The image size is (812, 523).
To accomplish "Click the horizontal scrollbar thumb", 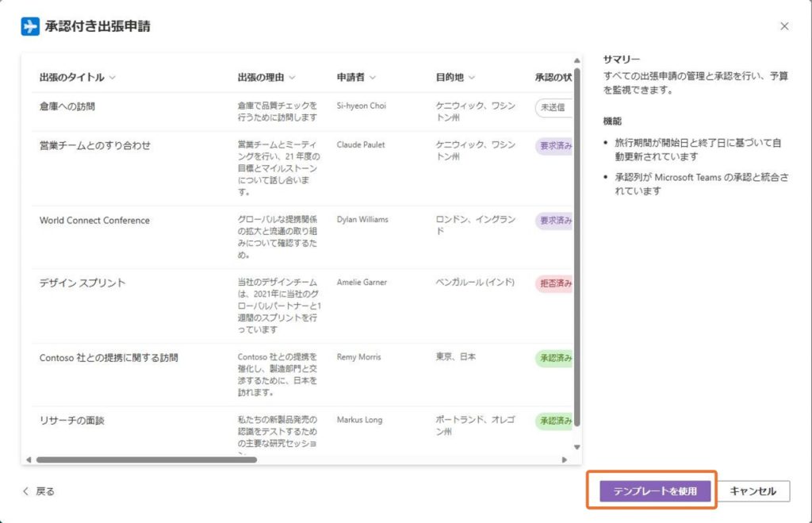I will click(147, 460).
